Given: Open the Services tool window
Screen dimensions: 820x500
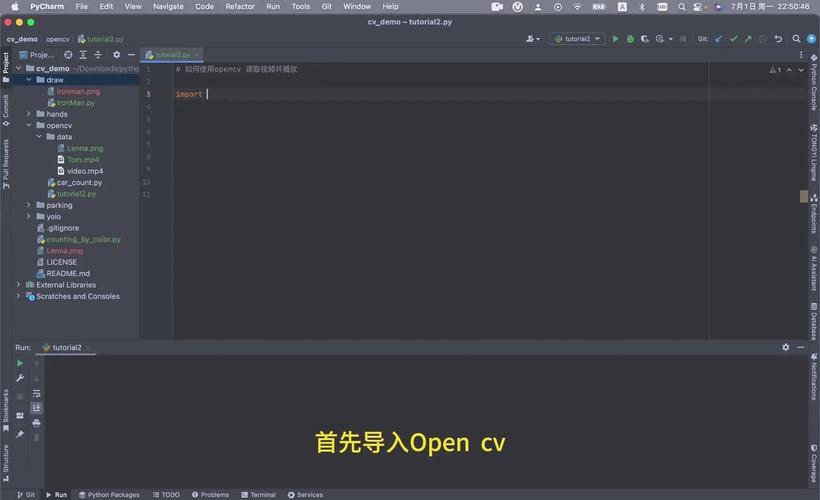Looking at the screenshot, I should pyautogui.click(x=305, y=494).
